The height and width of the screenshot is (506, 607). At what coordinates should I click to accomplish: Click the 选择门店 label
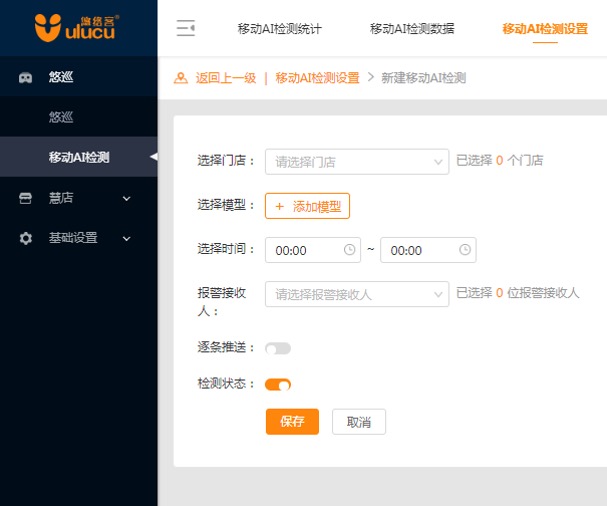226,160
